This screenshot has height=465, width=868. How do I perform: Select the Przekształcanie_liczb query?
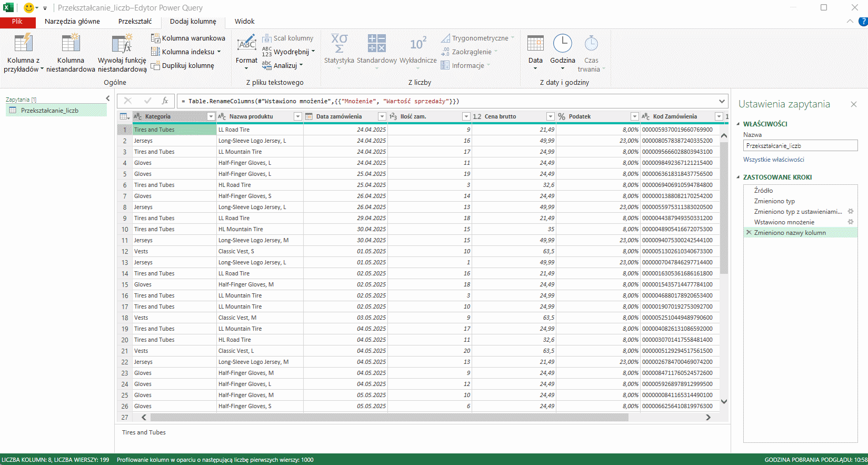point(56,110)
